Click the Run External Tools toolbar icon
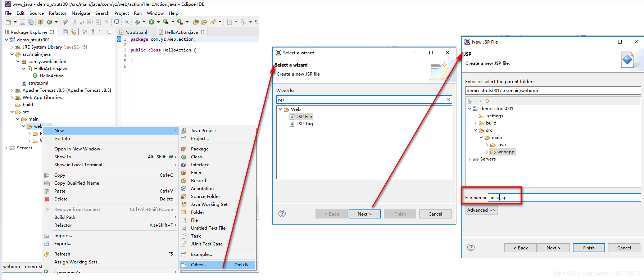This screenshot has width=644, height=280. [180, 22]
